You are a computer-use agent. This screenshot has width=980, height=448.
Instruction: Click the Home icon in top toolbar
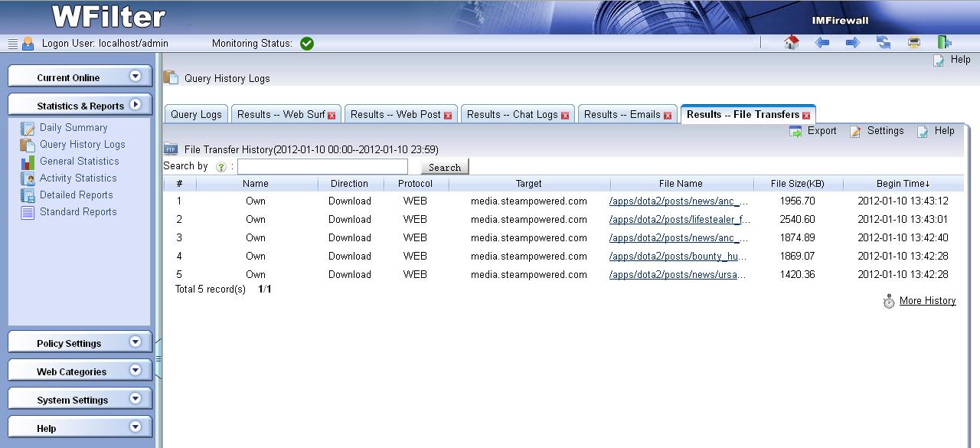point(792,43)
